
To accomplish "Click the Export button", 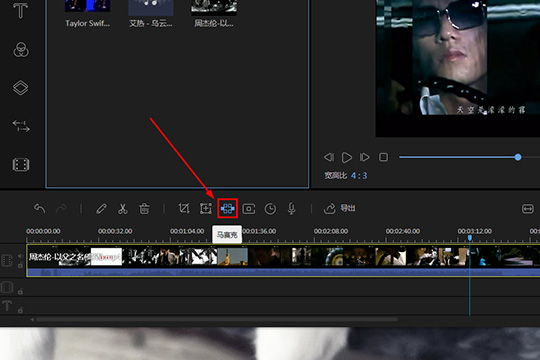I will click(339, 208).
